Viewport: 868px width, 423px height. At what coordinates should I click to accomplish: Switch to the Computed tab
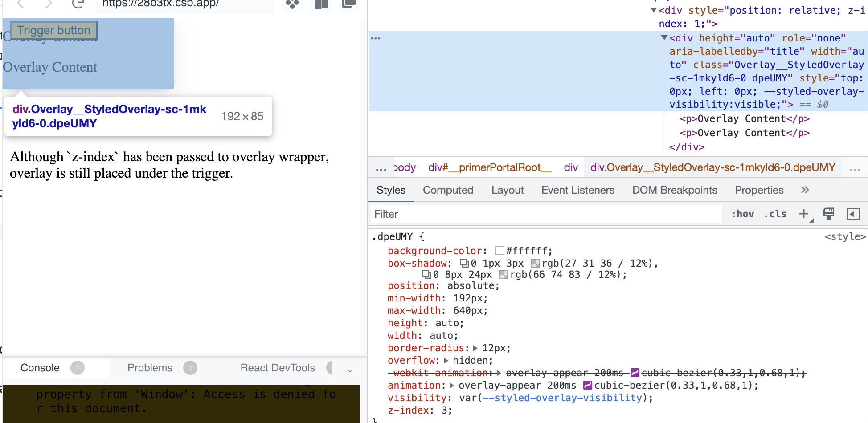coord(448,190)
